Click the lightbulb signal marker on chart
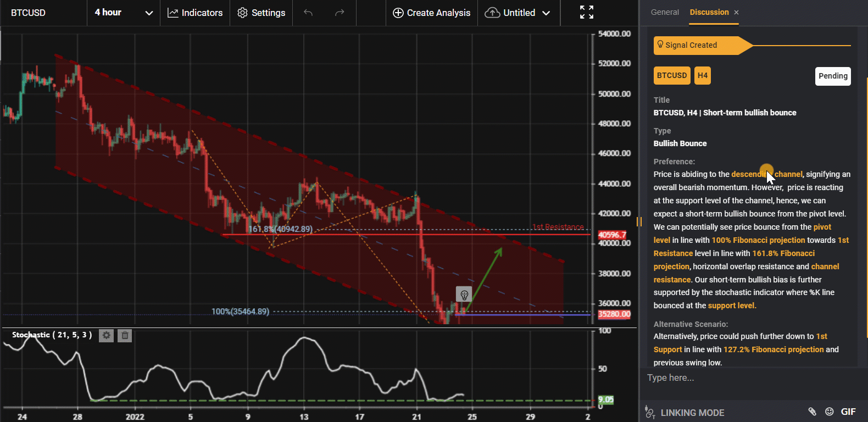This screenshot has height=422, width=868. (464, 295)
